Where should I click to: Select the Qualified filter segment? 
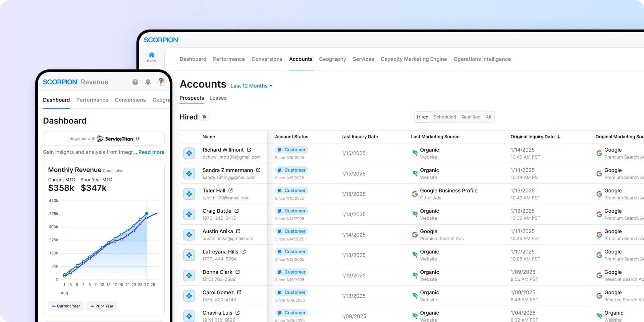tap(471, 117)
